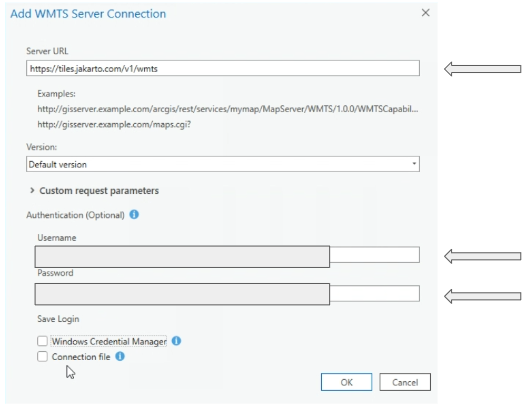The image size is (528, 420).
Task: Click the Windows Credential Manager label
Action: (x=109, y=341)
